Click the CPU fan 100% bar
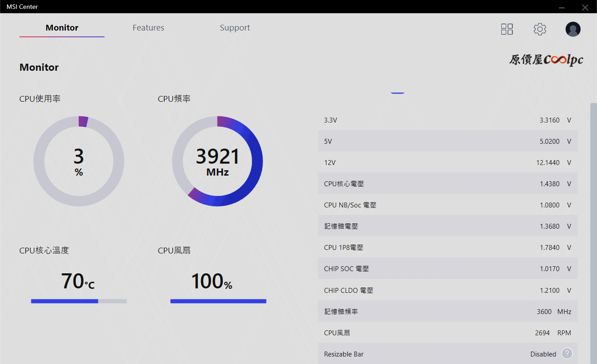The image size is (597, 364). [218, 301]
